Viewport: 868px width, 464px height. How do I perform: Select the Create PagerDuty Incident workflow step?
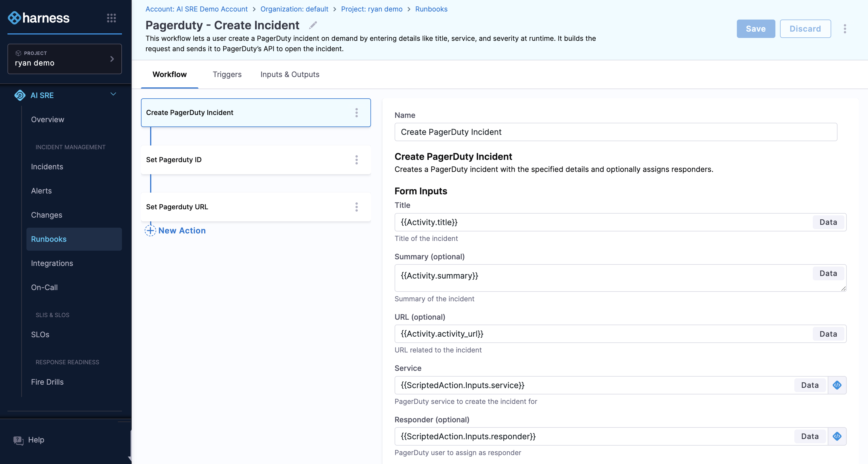pyautogui.click(x=256, y=113)
